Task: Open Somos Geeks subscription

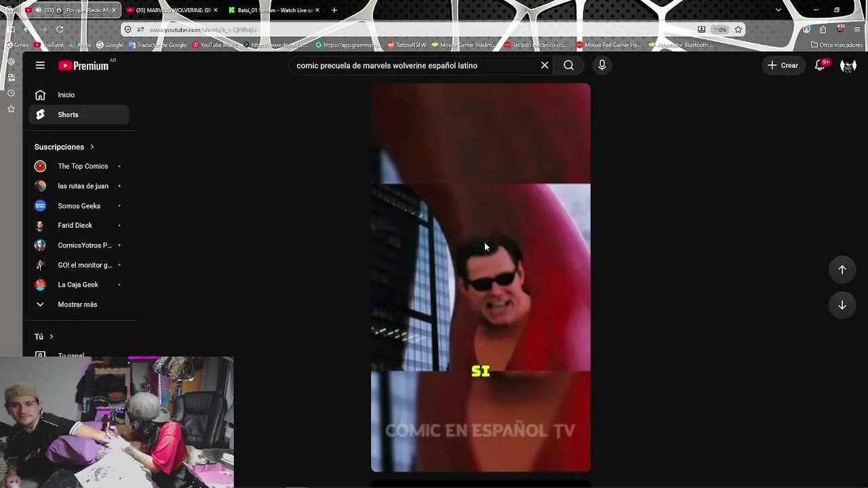Action: pyautogui.click(x=79, y=206)
